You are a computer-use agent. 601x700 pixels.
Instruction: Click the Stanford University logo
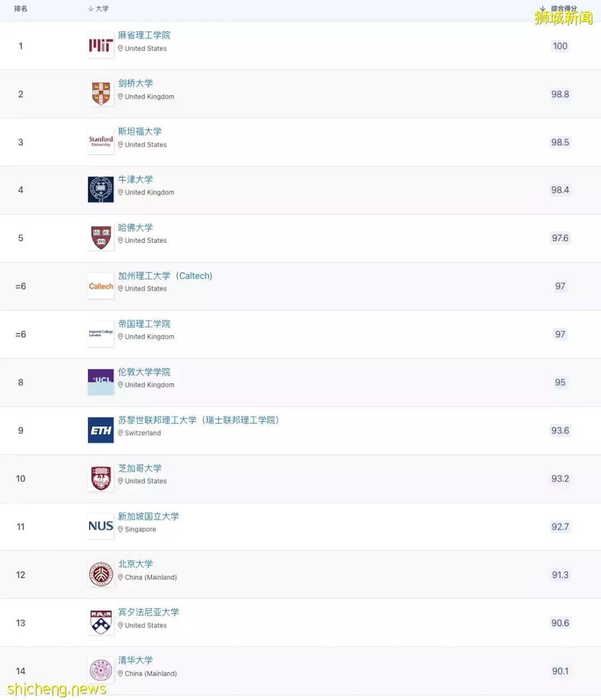[101, 142]
